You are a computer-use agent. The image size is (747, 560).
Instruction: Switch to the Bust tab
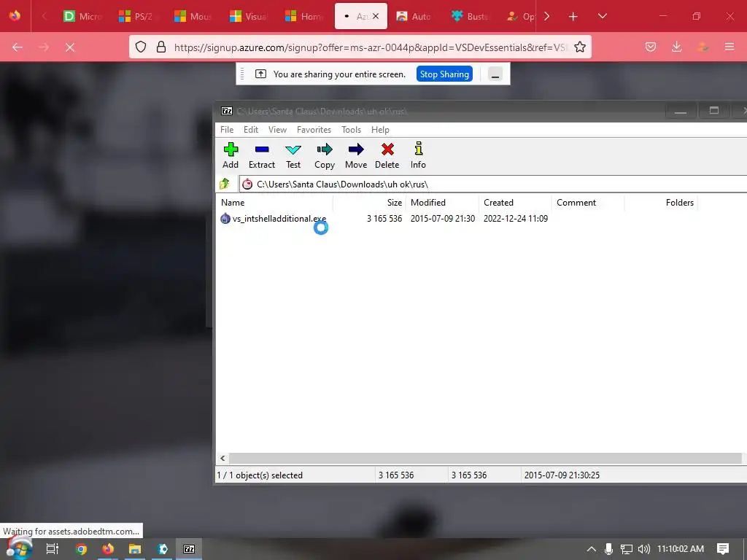coord(470,16)
